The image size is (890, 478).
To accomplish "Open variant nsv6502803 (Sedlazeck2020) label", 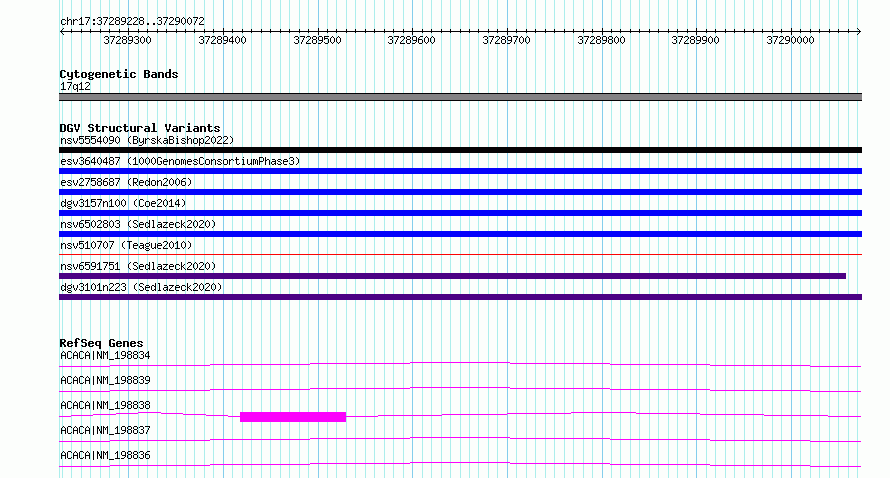I will click(x=138, y=224).
